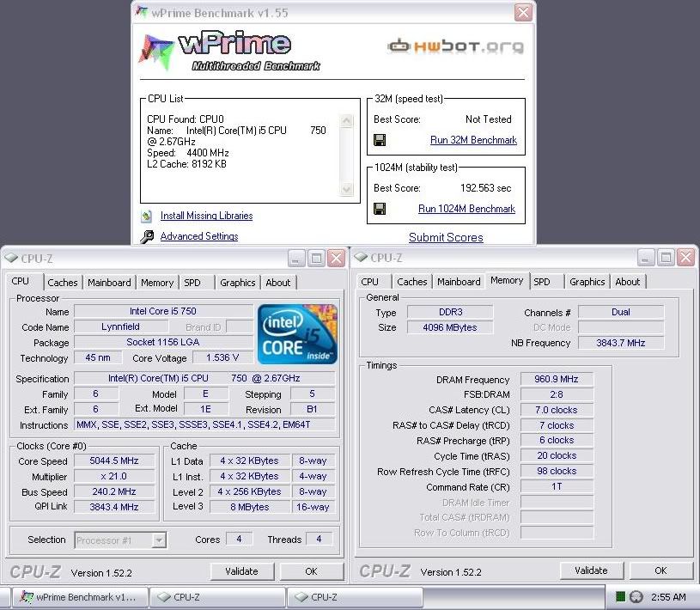Click OK button in left CPU-Z
700x610 pixels.
311,571
